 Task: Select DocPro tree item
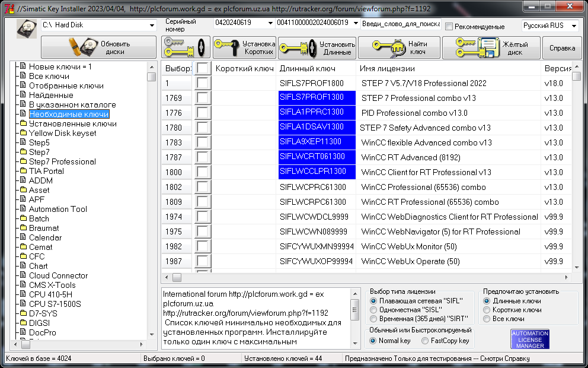42,332
